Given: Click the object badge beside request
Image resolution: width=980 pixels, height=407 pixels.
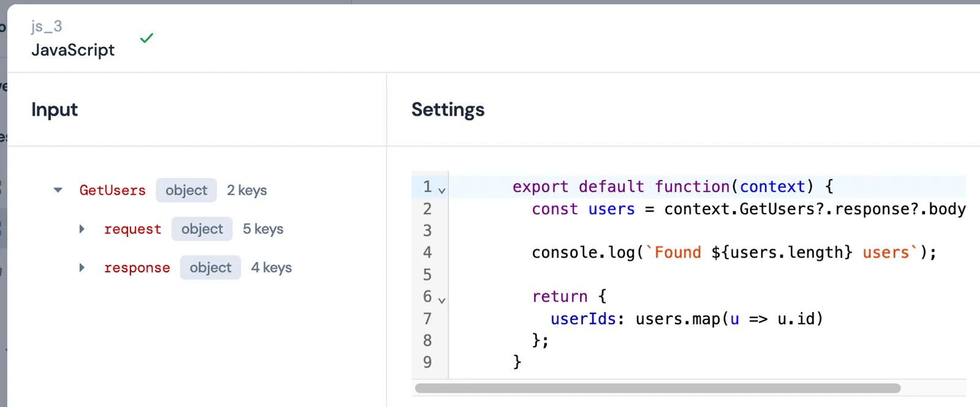Looking at the screenshot, I should click(x=202, y=229).
